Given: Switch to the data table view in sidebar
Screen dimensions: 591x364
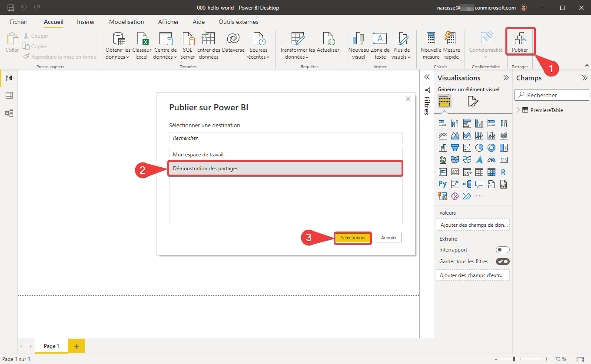Looking at the screenshot, I should coord(9,96).
